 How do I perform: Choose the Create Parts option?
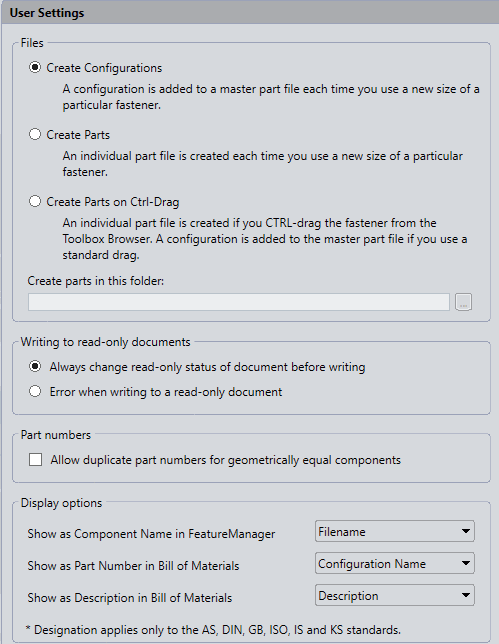35,134
